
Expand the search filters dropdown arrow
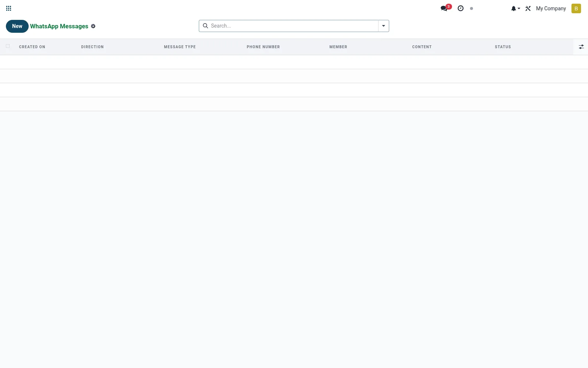pos(384,26)
